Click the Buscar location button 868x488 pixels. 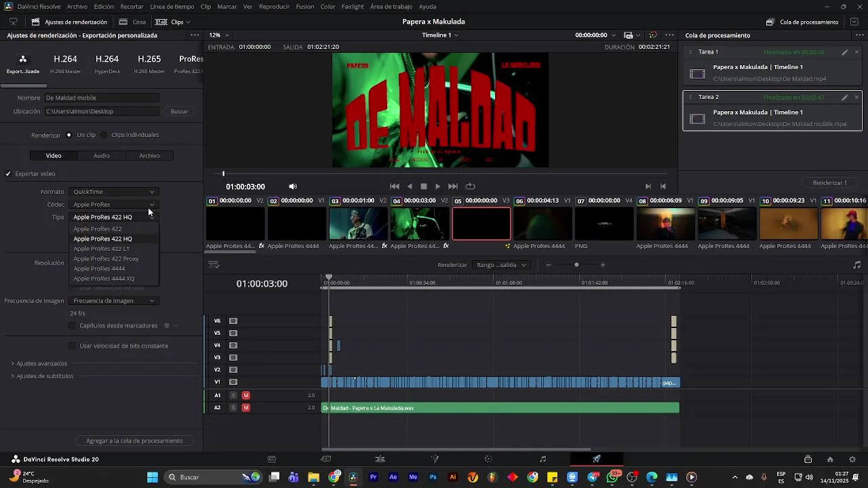(x=179, y=111)
